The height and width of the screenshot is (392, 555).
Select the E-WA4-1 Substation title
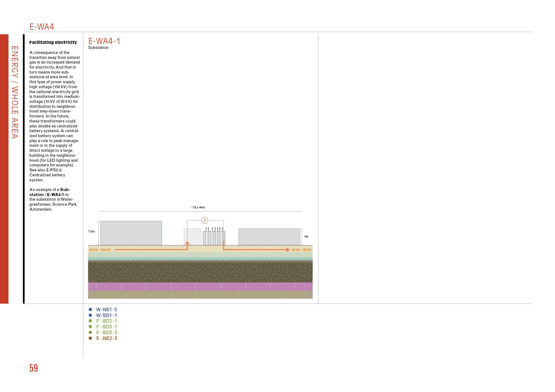pos(104,41)
